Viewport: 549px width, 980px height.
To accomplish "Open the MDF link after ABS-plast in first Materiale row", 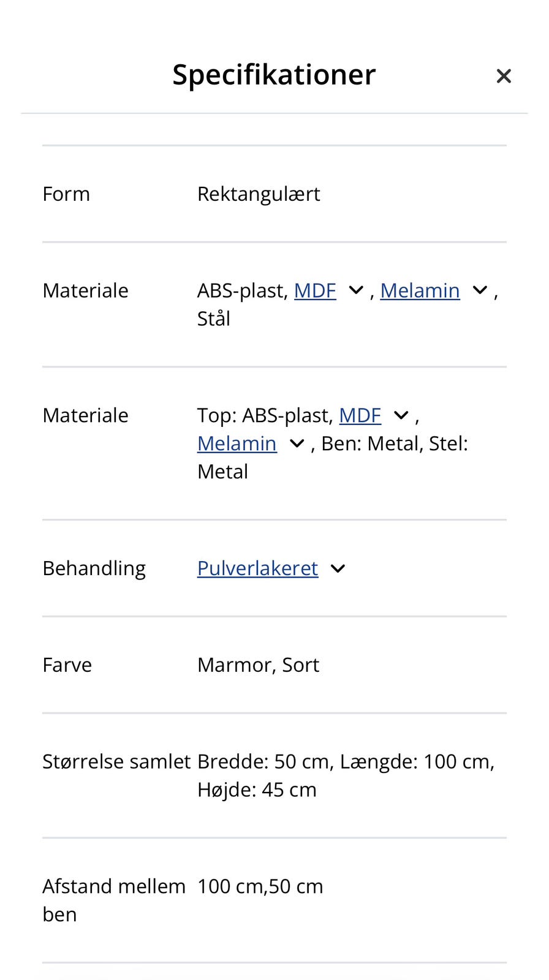I will point(315,290).
